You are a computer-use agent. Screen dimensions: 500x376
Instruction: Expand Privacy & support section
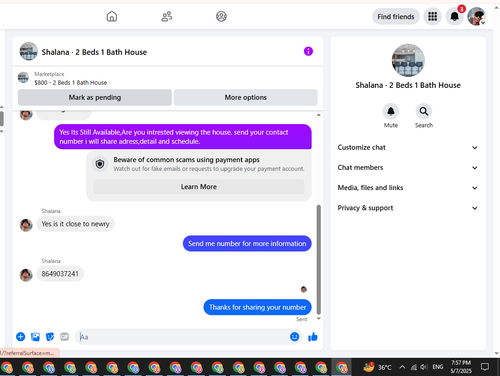click(x=408, y=208)
